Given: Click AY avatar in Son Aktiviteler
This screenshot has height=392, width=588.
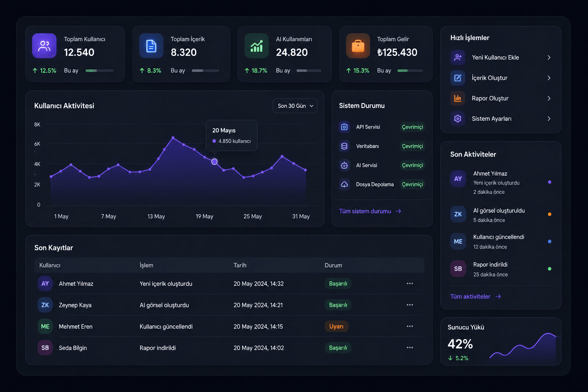Looking at the screenshot, I should [x=458, y=179].
